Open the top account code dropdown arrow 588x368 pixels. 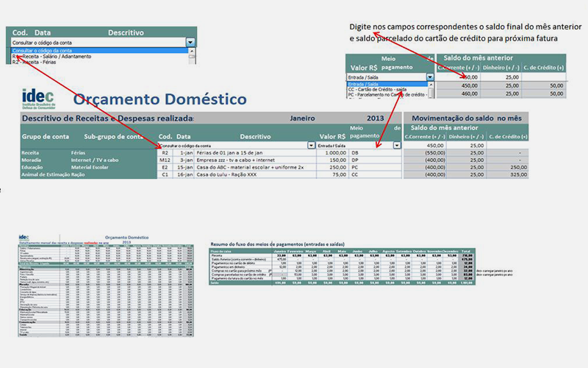coord(190,43)
